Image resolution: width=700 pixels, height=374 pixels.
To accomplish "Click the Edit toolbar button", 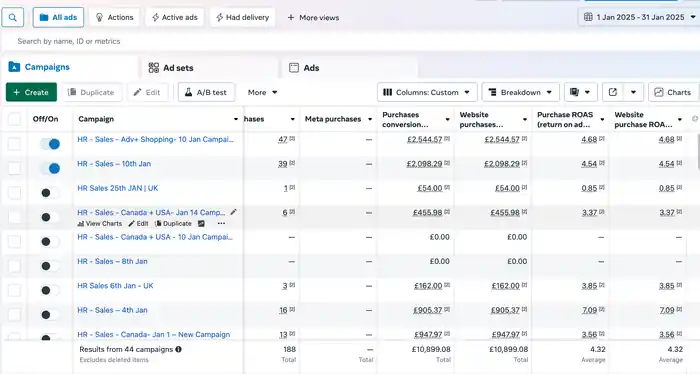I will click(147, 92).
